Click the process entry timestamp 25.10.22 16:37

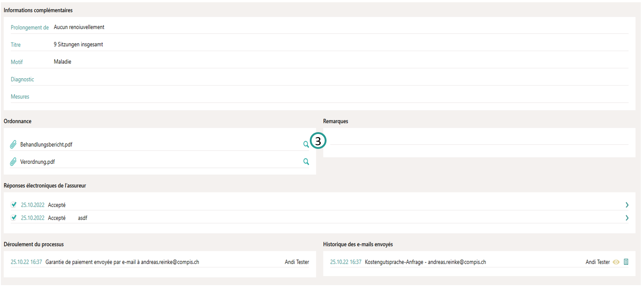click(26, 262)
